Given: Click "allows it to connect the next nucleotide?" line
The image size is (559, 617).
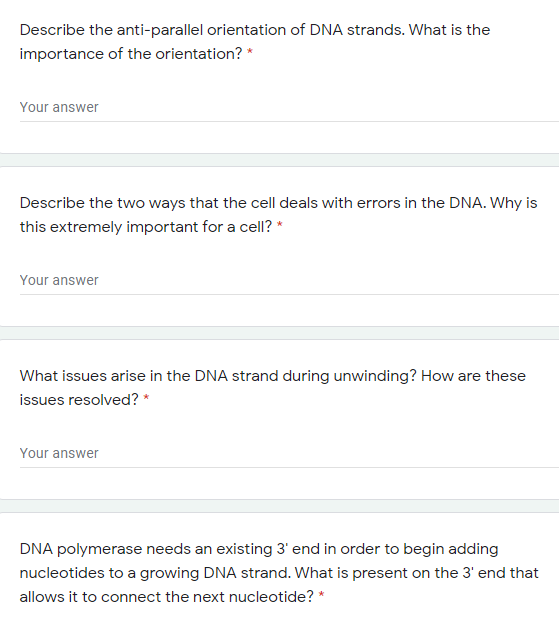Looking at the screenshot, I should pyautogui.click(x=167, y=597).
